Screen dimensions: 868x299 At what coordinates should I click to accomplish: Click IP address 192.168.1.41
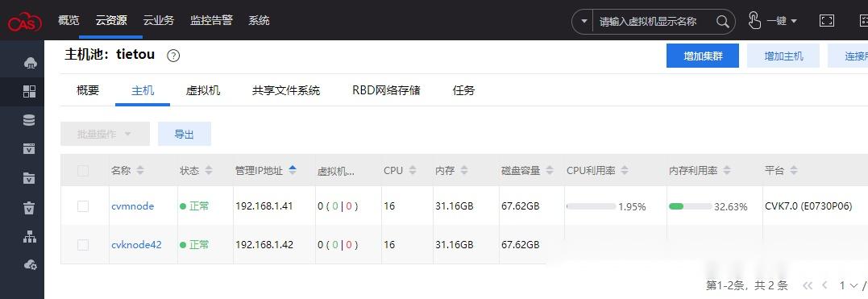click(264, 206)
